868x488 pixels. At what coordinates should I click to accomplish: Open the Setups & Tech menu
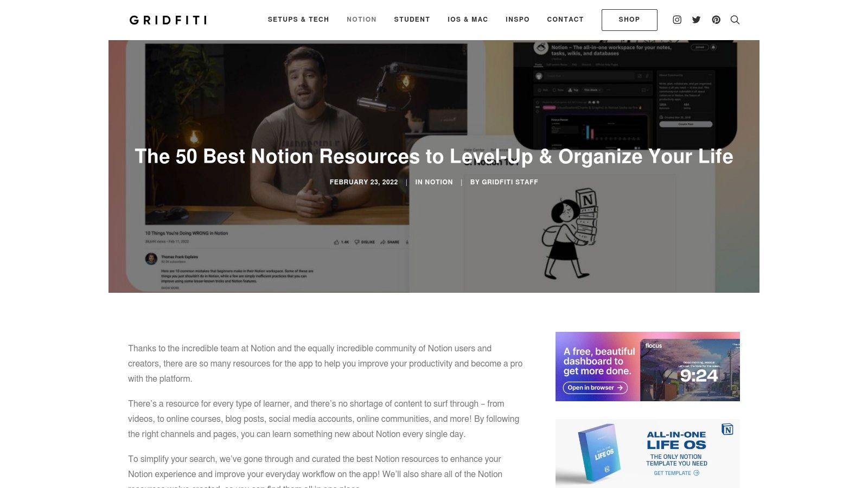(298, 20)
